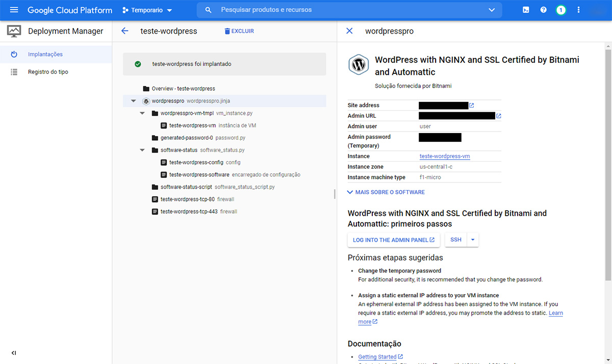Open the Admin URL external link icon
This screenshot has height=364, width=612.
click(498, 116)
